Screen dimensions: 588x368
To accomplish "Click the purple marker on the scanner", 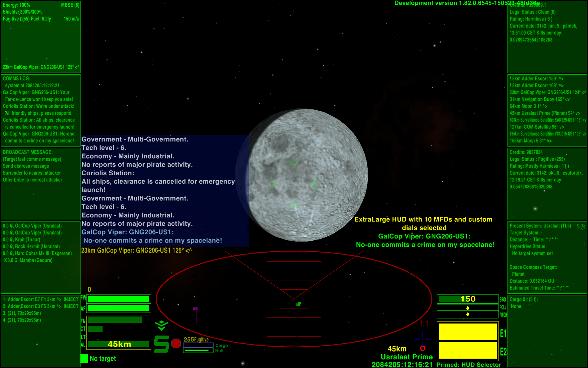I will tap(196, 309).
